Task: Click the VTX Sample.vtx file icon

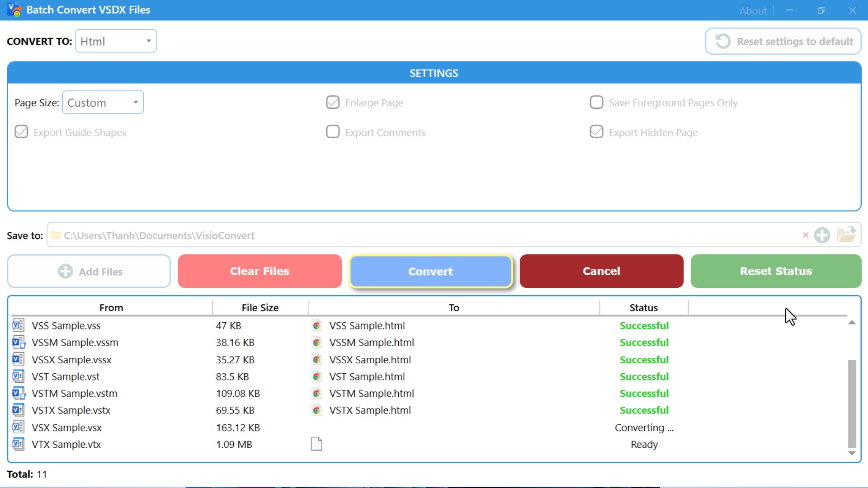Action: (x=19, y=444)
